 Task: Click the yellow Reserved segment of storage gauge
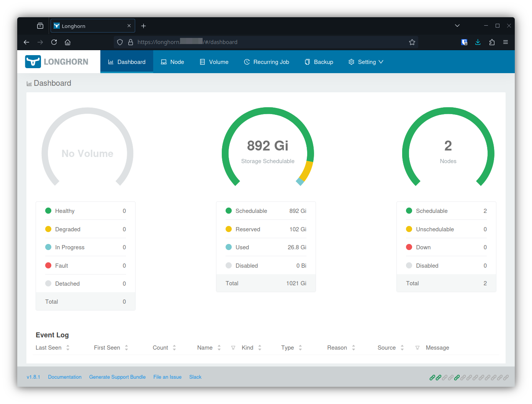[306, 170]
